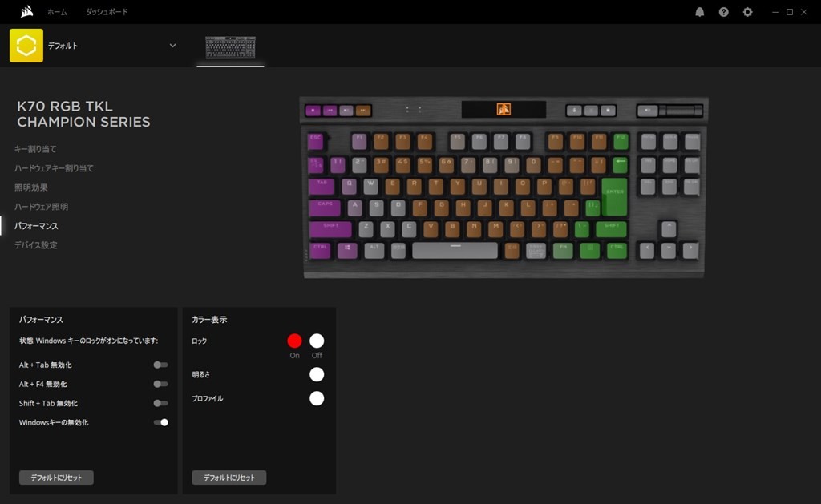Toggle Alt + F4 無効化 switch
821x504 pixels.
click(x=160, y=384)
